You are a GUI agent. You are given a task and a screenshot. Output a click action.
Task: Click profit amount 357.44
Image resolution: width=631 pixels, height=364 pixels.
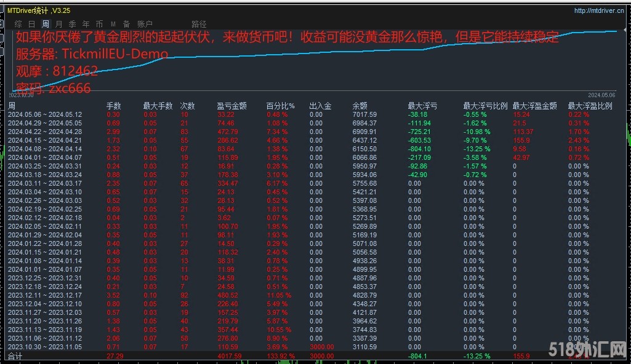click(x=227, y=330)
